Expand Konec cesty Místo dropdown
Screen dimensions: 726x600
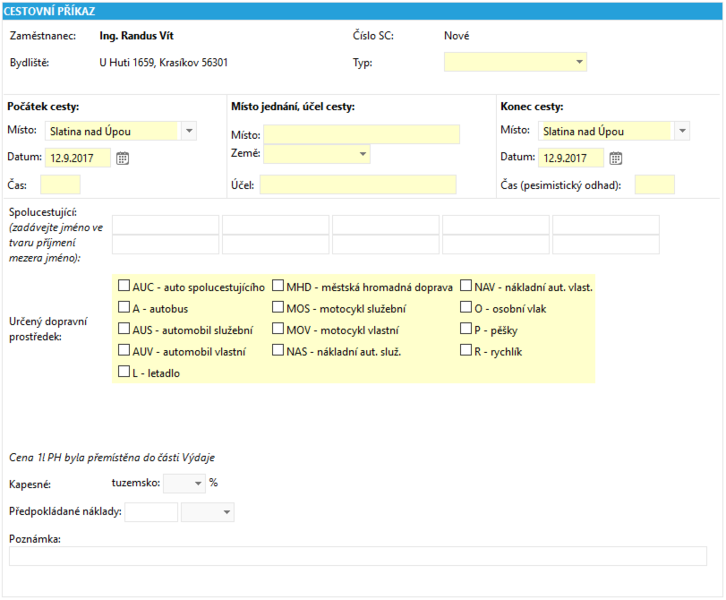[x=682, y=131]
